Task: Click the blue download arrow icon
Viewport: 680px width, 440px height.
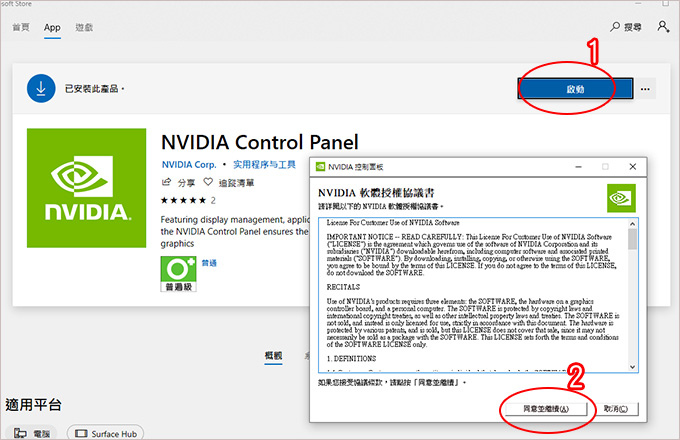Action: point(41,88)
